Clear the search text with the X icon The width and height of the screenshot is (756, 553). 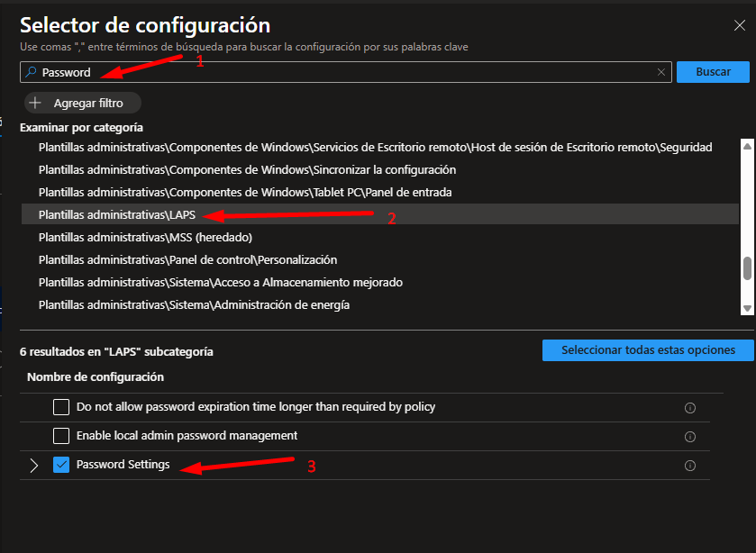661,73
